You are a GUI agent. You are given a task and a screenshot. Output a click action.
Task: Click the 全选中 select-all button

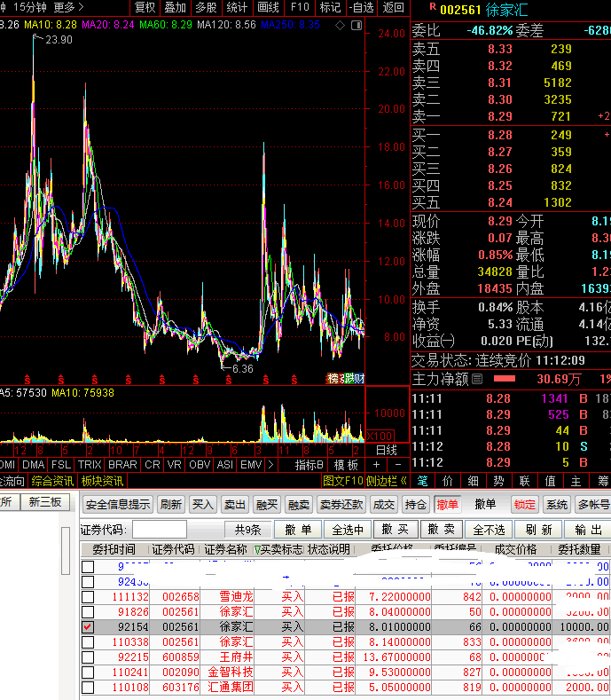[348, 530]
